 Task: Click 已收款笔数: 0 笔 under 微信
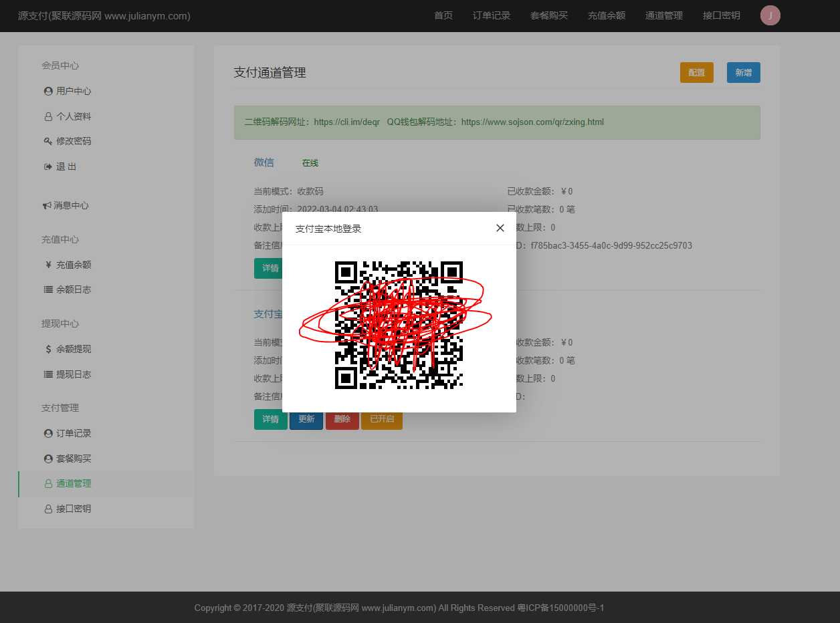pyautogui.click(x=541, y=209)
